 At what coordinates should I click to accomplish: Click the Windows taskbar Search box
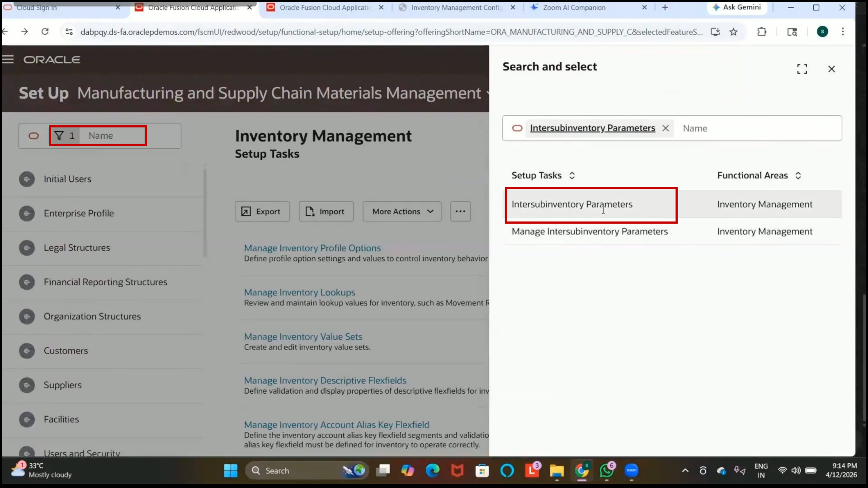(x=307, y=470)
